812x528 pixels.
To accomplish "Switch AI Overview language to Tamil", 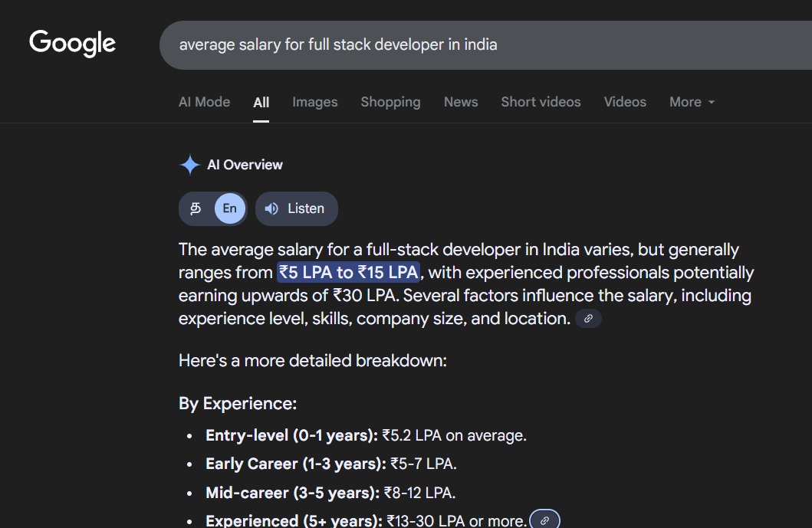I will [x=196, y=208].
